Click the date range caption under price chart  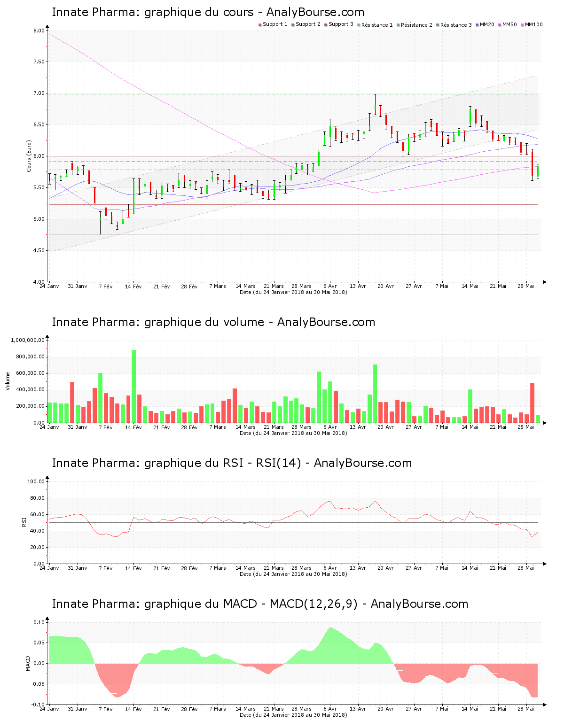click(x=293, y=292)
